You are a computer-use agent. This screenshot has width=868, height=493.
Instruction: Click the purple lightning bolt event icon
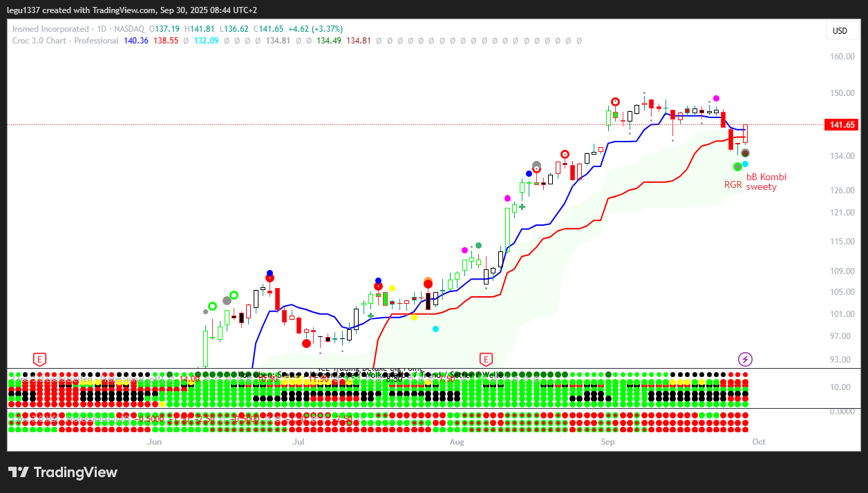point(745,359)
